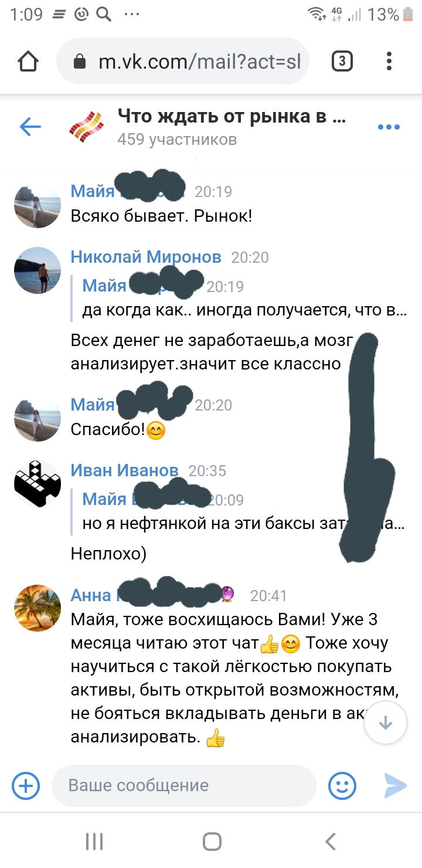Open the browser tabs counter showing 3

[x=342, y=61]
